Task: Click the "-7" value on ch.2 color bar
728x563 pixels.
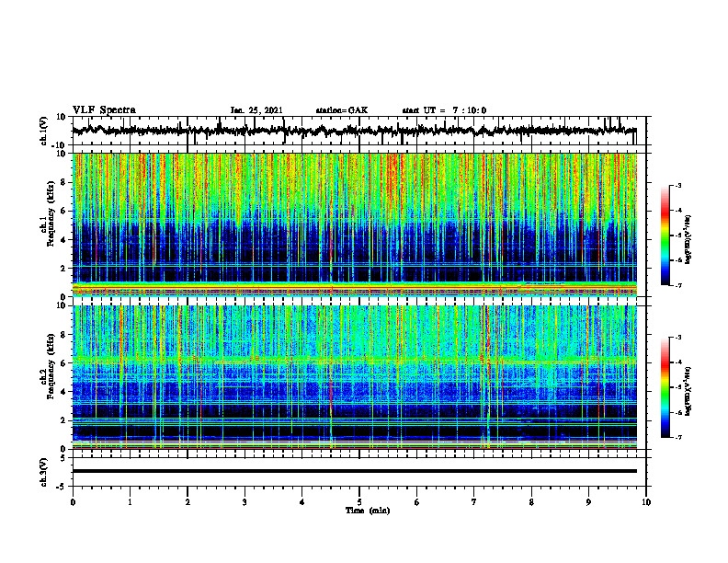Action: [x=677, y=437]
